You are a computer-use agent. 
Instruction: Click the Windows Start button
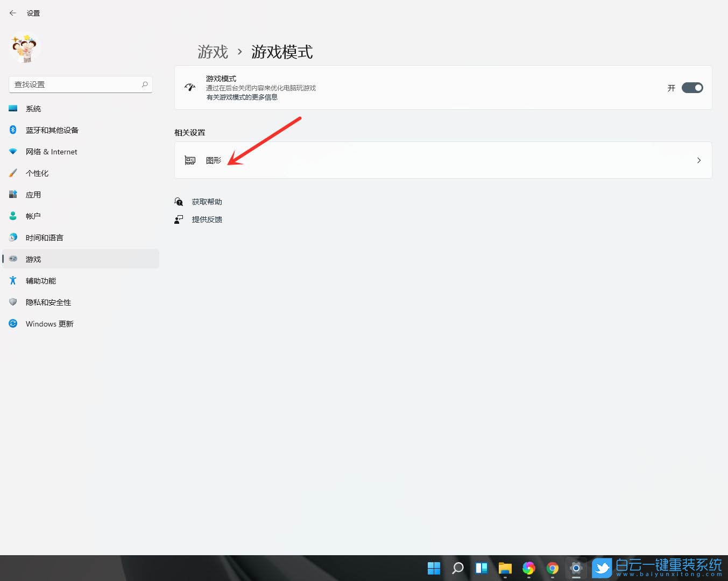434,568
